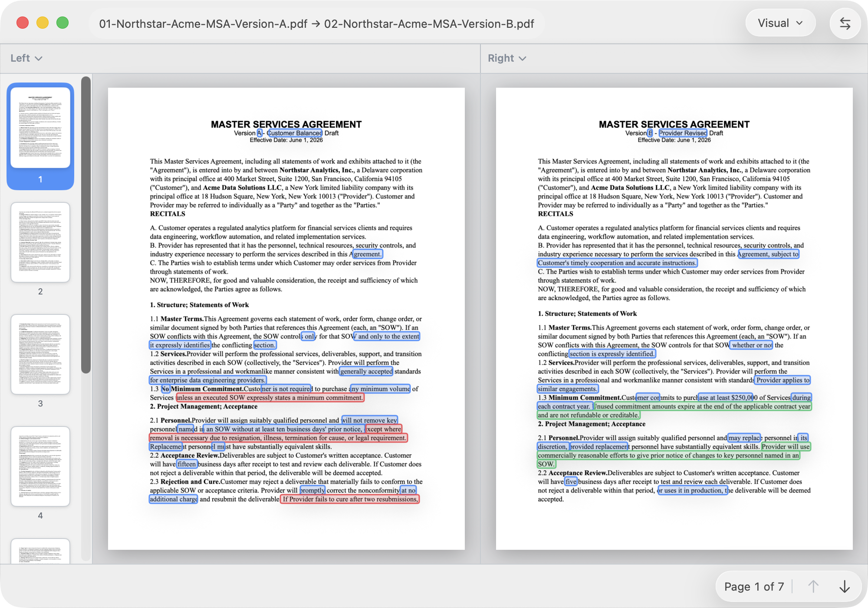
Task: Click 'RECITALS' heading in the left document
Action: tap(168, 214)
